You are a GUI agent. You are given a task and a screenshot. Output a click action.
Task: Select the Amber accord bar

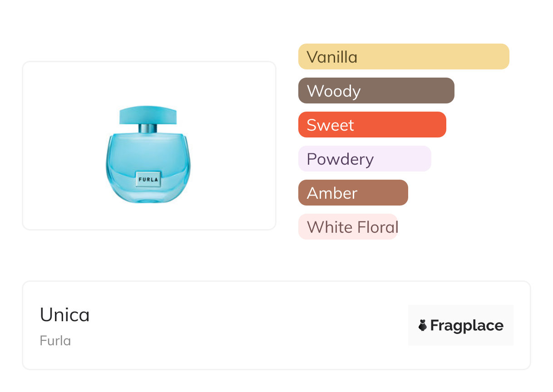pyautogui.click(x=381, y=193)
